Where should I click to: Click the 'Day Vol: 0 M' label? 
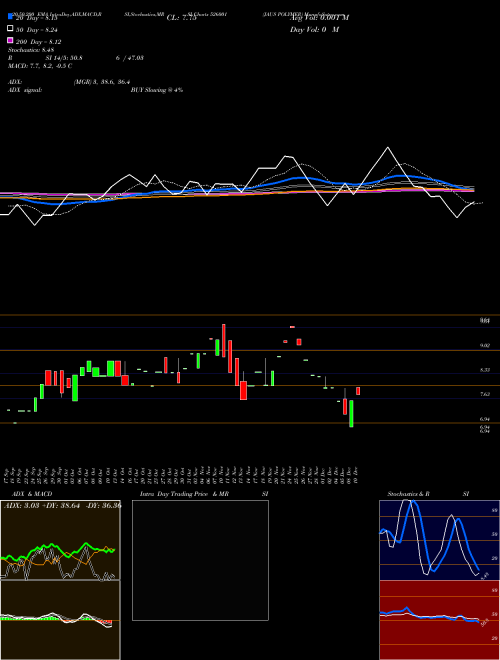tap(314, 29)
